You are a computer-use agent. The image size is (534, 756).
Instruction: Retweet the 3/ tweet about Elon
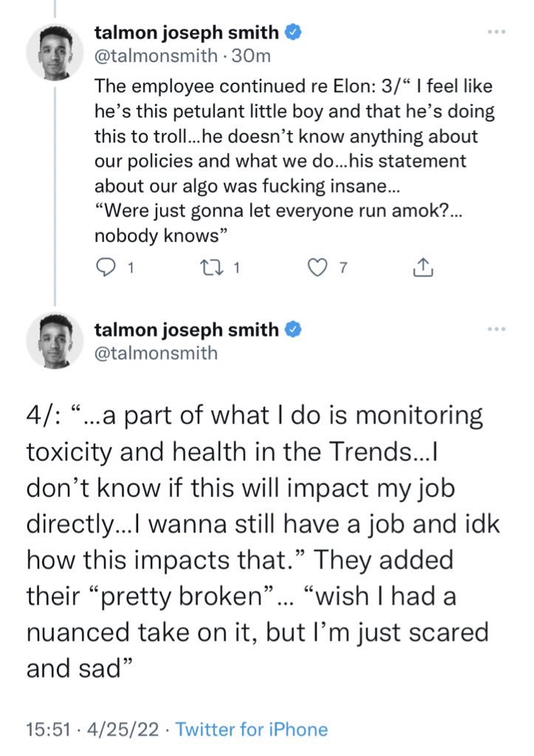coord(210,267)
